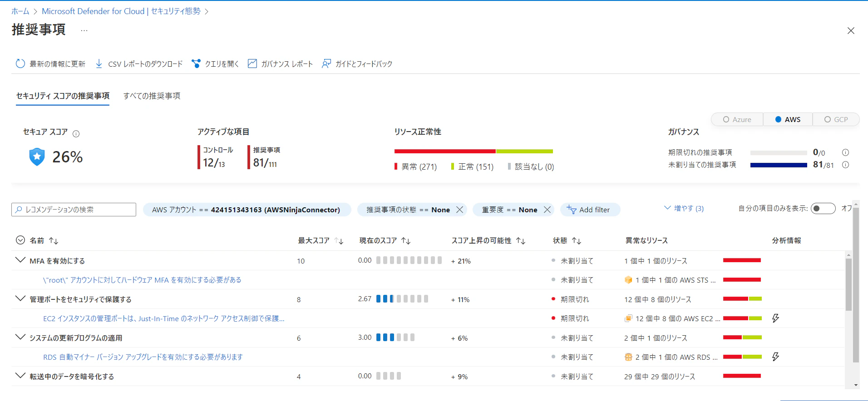Click the 正常 (151) legend entry
Screen dimensions: 868x401
472,166
